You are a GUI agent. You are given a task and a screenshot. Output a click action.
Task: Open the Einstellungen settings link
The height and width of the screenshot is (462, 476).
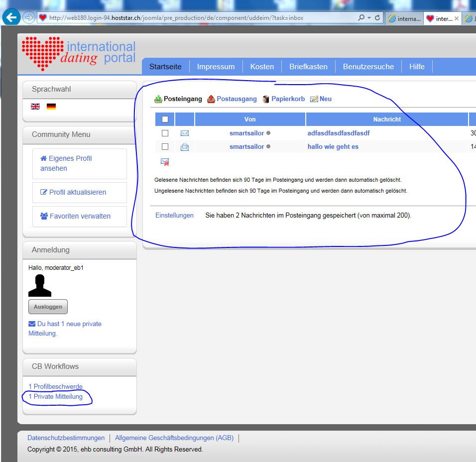coord(175,215)
